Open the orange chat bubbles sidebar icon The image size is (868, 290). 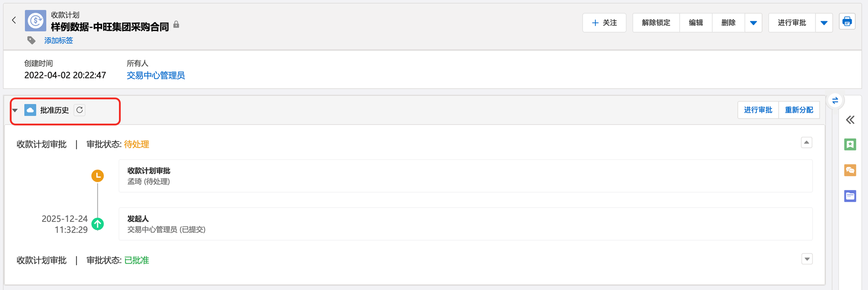[850, 170]
